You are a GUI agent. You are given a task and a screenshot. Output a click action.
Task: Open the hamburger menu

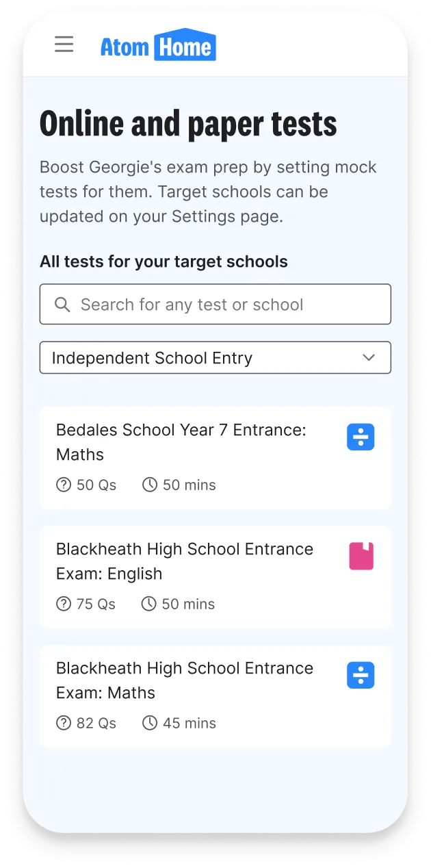tap(64, 44)
